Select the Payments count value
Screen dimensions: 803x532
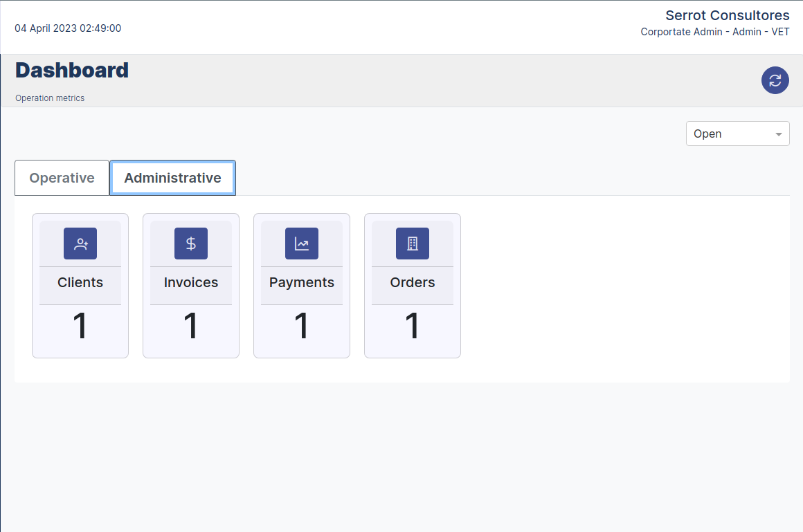coord(302,325)
